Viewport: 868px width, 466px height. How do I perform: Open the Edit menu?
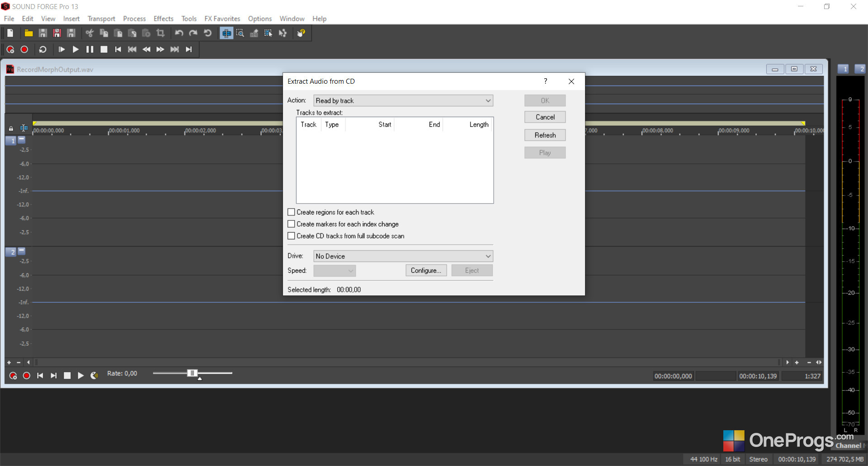[x=28, y=19]
